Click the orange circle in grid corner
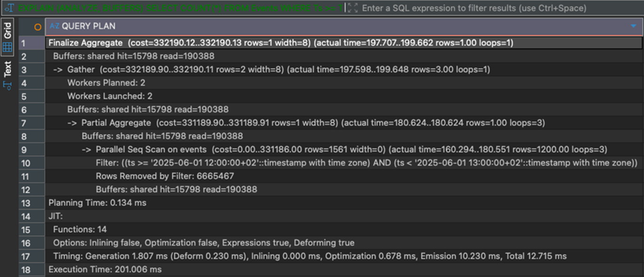The height and width of the screenshot is (277, 644). [38, 27]
